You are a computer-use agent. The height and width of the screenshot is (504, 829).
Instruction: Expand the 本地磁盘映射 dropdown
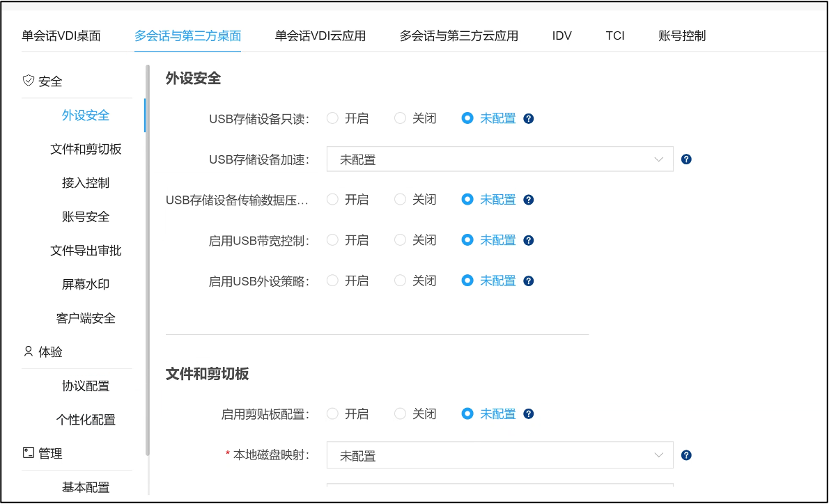(499, 455)
